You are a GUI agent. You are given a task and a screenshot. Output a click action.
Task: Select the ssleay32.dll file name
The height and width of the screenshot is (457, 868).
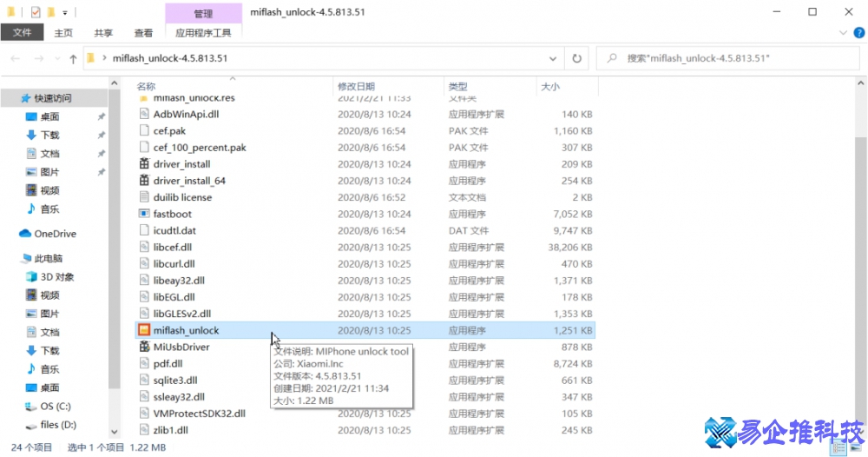179,397
